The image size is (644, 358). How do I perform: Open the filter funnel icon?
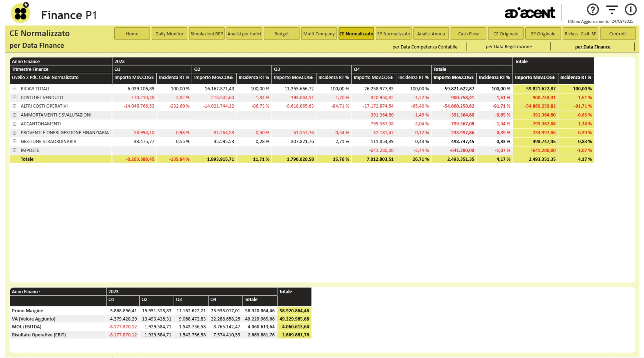[x=611, y=10]
